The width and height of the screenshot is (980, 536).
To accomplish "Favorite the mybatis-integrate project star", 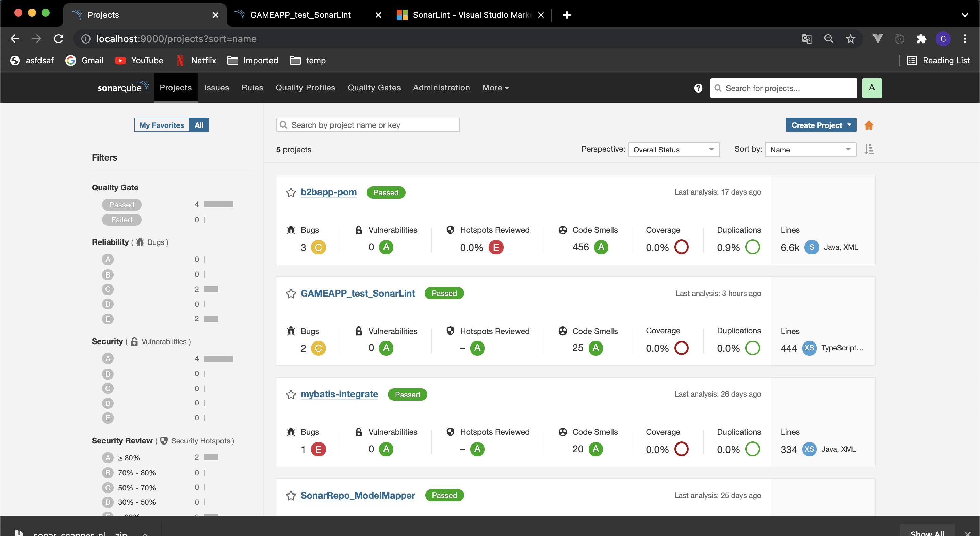I will pyautogui.click(x=291, y=395).
